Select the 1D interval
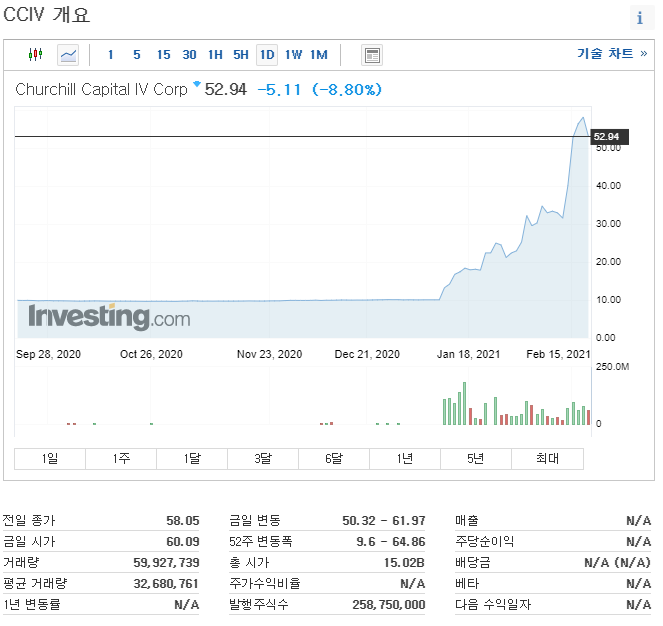This screenshot has height=626, width=663. [x=267, y=55]
